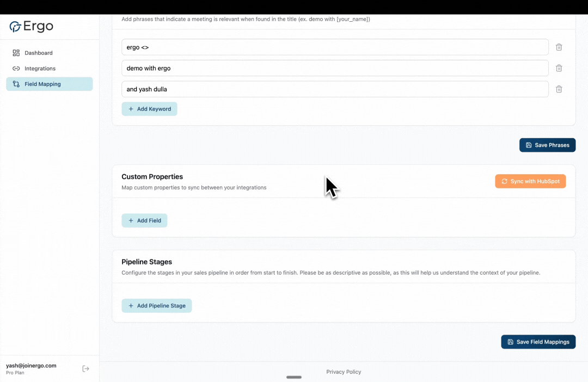The height and width of the screenshot is (382, 588).
Task: Click Save Field Mappings button
Action: (x=538, y=342)
